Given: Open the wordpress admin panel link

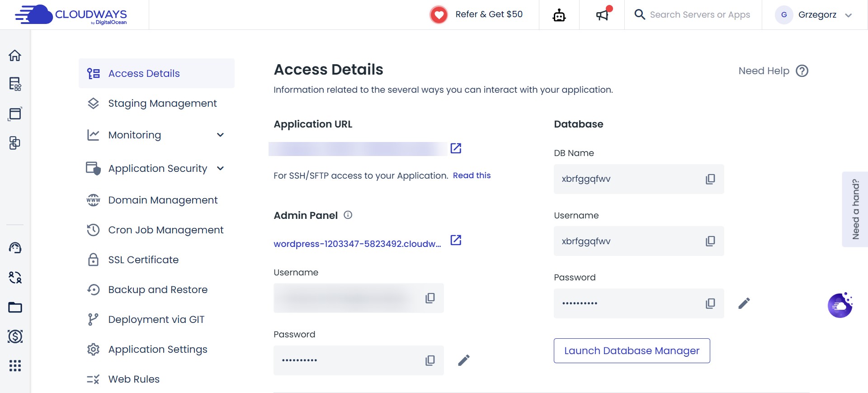Looking at the screenshot, I should [x=357, y=244].
